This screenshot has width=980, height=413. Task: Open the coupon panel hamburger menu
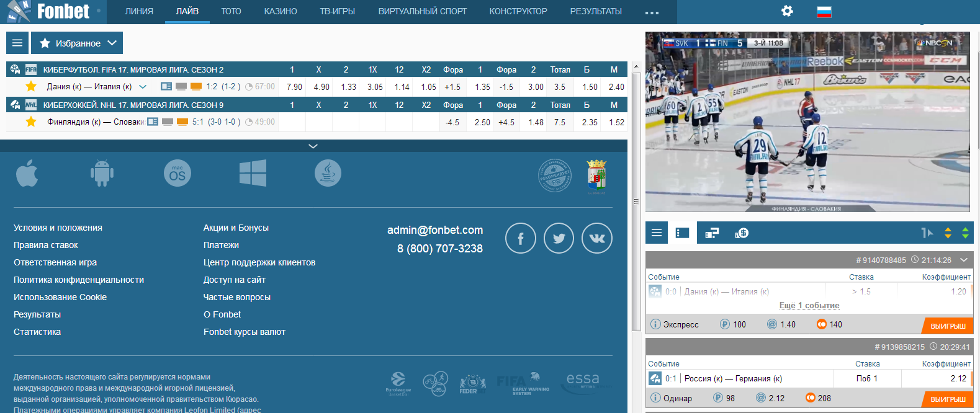657,233
